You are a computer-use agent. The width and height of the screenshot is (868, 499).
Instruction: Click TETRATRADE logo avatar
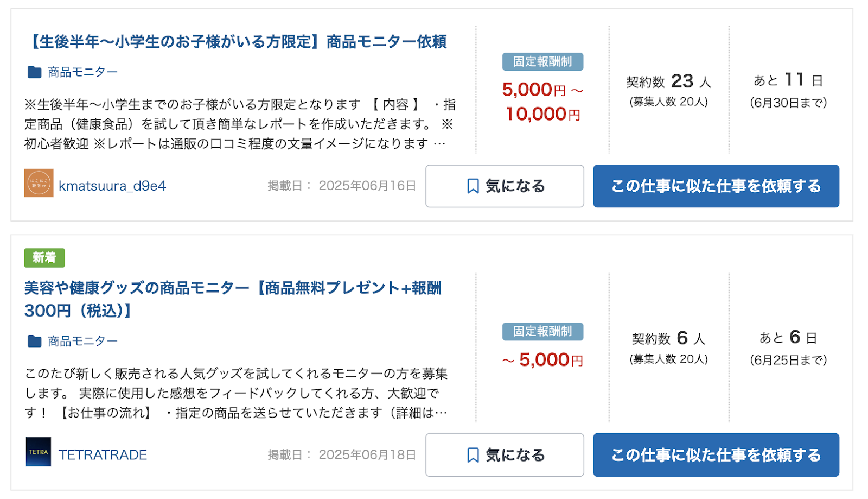pos(39,452)
